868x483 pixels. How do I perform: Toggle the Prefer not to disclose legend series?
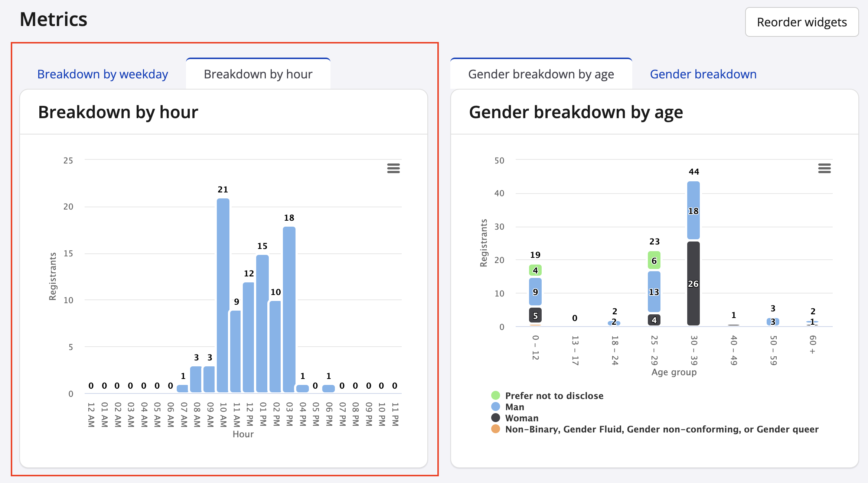coord(554,396)
